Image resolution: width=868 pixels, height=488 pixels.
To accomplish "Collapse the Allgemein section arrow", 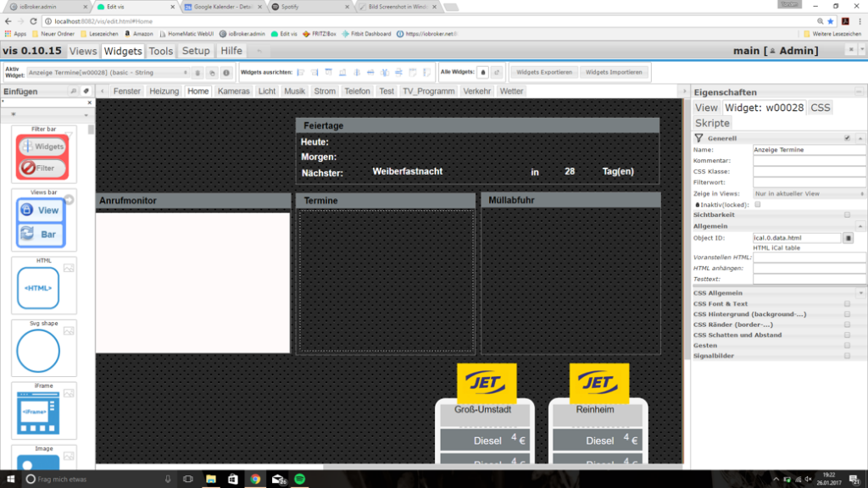I will click(860, 226).
